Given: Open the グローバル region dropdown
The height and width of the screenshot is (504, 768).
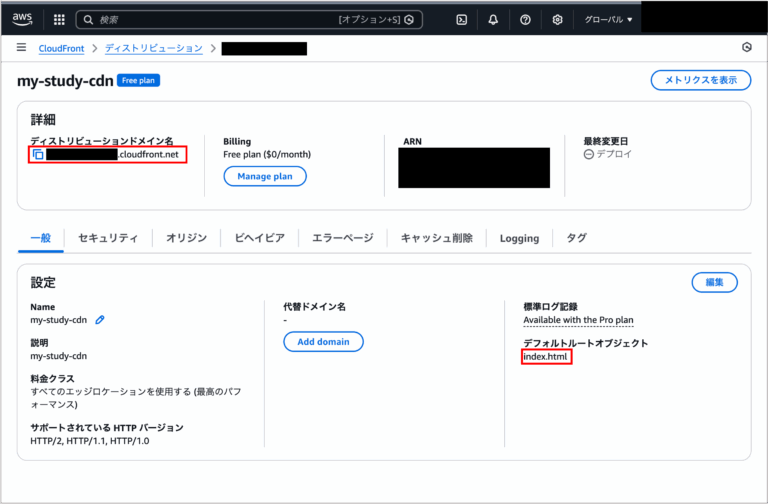Looking at the screenshot, I should [x=608, y=19].
